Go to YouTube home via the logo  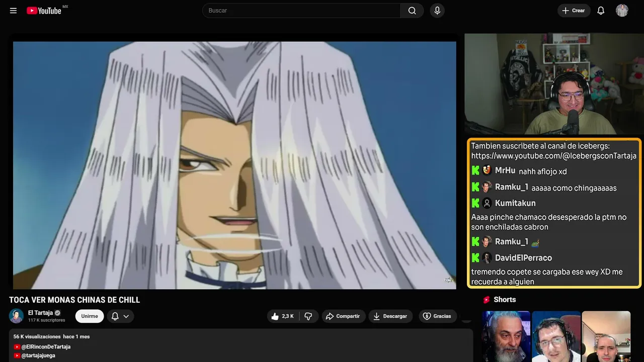point(44,11)
